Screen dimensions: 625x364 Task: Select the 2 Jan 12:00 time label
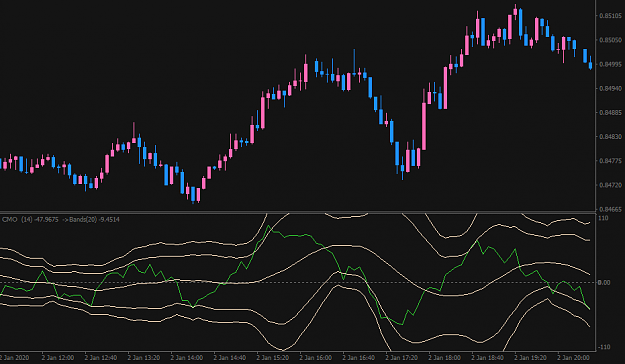(58, 358)
